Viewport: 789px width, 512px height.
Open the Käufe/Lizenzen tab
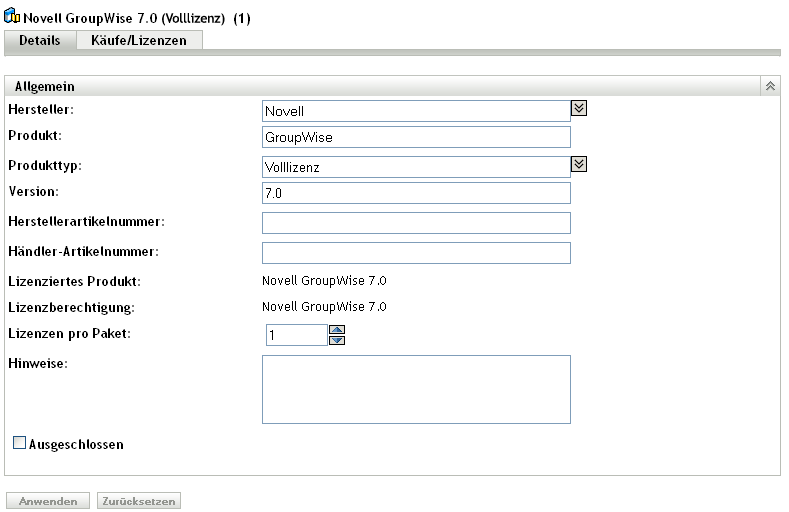point(139,40)
